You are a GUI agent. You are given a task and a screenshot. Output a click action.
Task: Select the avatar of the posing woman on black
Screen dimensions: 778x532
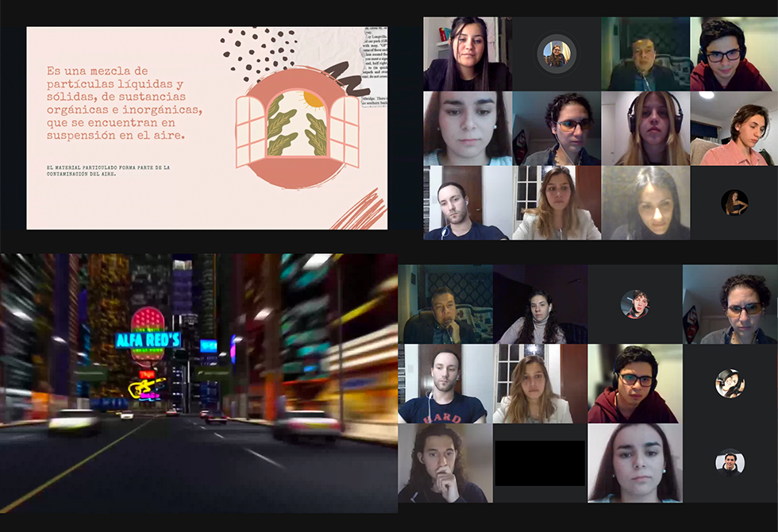(x=734, y=202)
